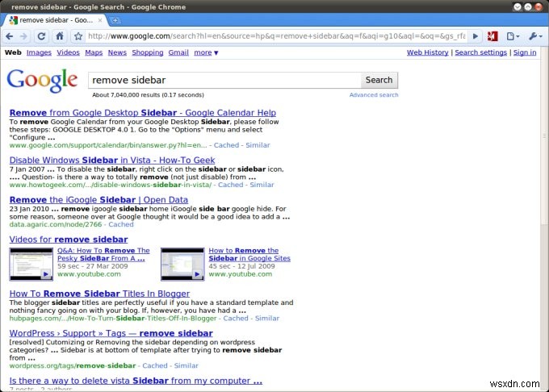
Task: Select the 'remove sidebar - Goo...' tab
Action: tap(56, 20)
